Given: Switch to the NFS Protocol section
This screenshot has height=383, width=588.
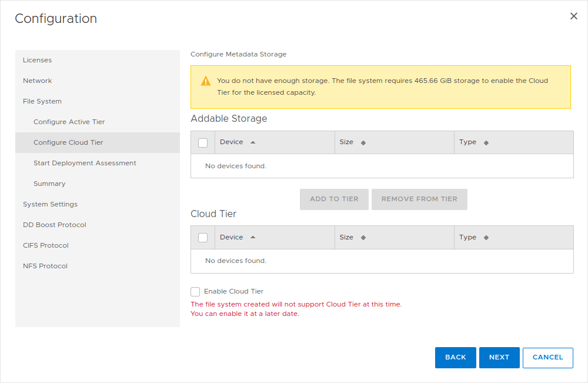Looking at the screenshot, I should tap(45, 266).
